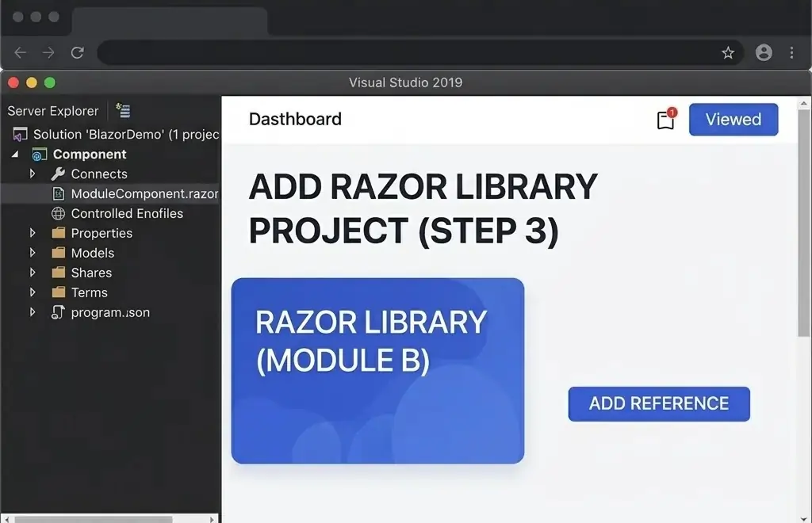Select the Component project label
Screen dimensions: 812x523
click(x=90, y=155)
